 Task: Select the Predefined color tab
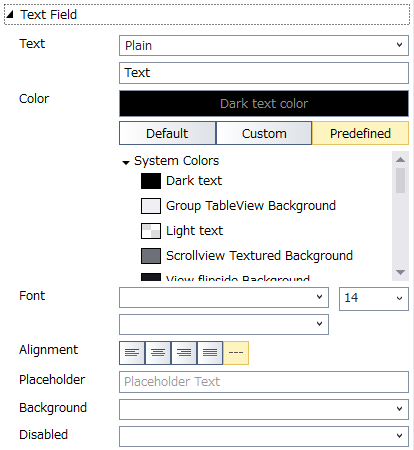[360, 133]
